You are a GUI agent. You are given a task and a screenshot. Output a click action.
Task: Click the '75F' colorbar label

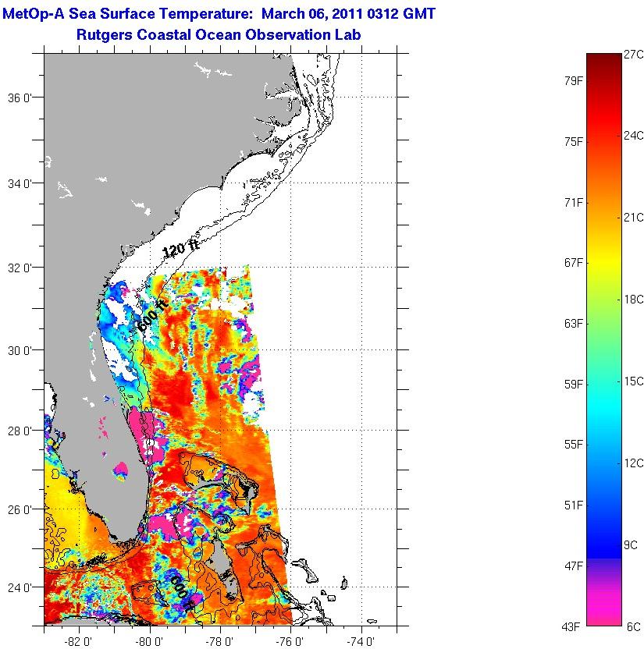click(x=573, y=142)
